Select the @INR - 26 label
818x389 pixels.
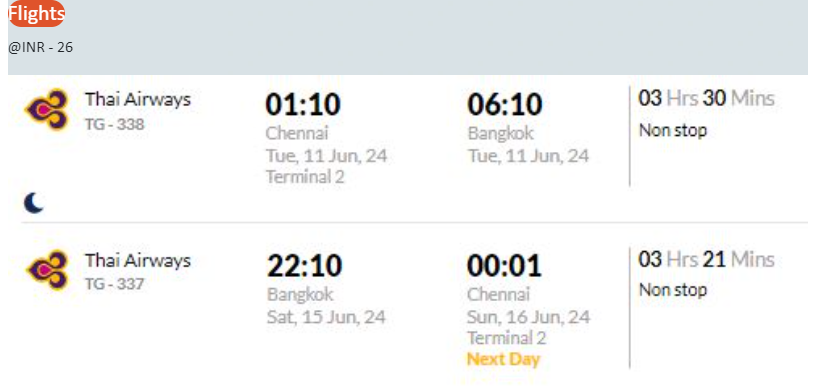point(41,47)
